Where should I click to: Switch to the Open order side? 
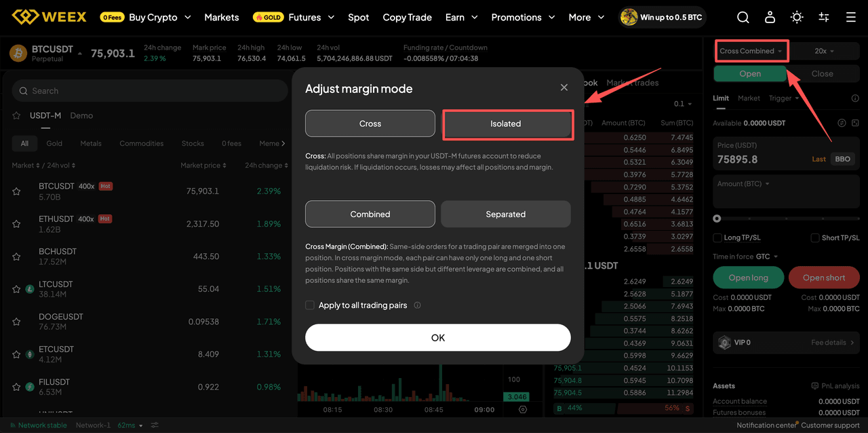[x=750, y=73]
